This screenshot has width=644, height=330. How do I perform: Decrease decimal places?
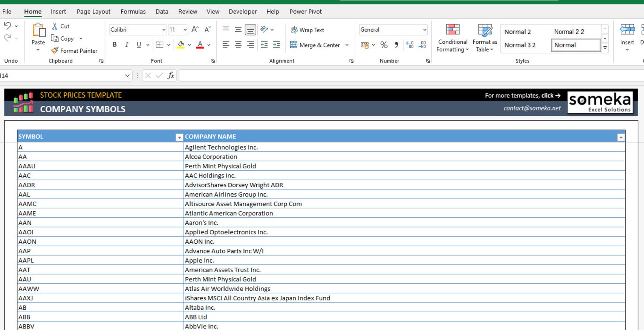pyautogui.click(x=423, y=45)
